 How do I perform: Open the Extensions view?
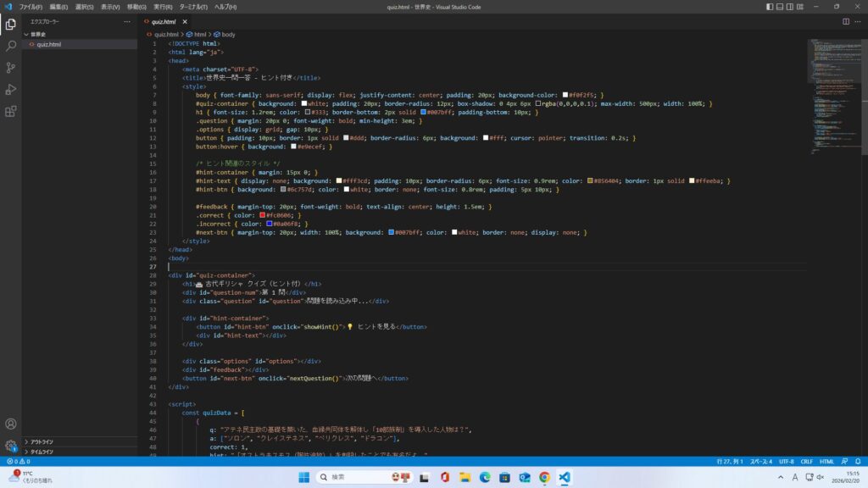click(11, 111)
